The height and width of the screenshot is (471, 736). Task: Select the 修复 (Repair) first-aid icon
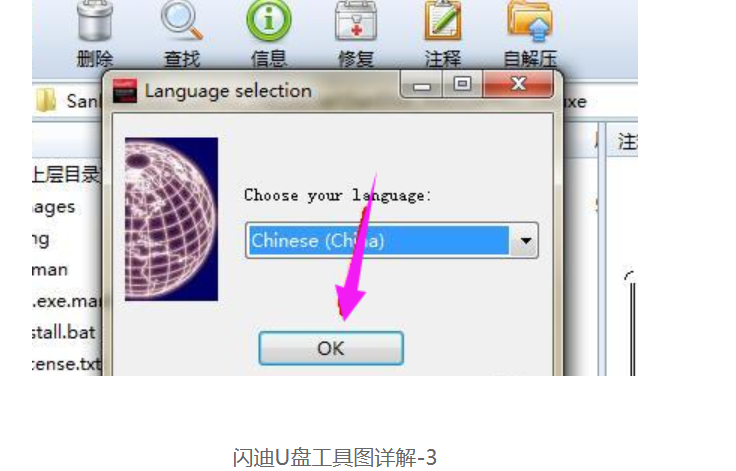pos(356,21)
